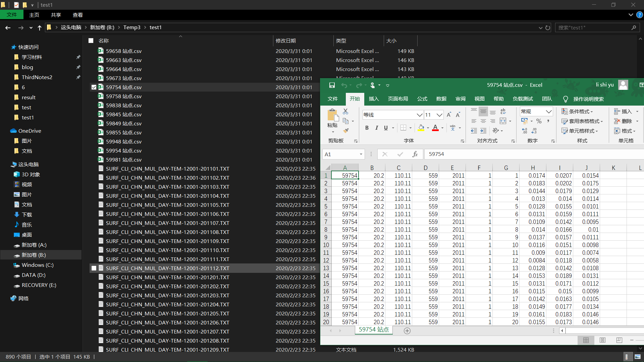Open the Explorer address bar history dropdown
Viewport: 644px width, 362px height.
[x=540, y=27]
